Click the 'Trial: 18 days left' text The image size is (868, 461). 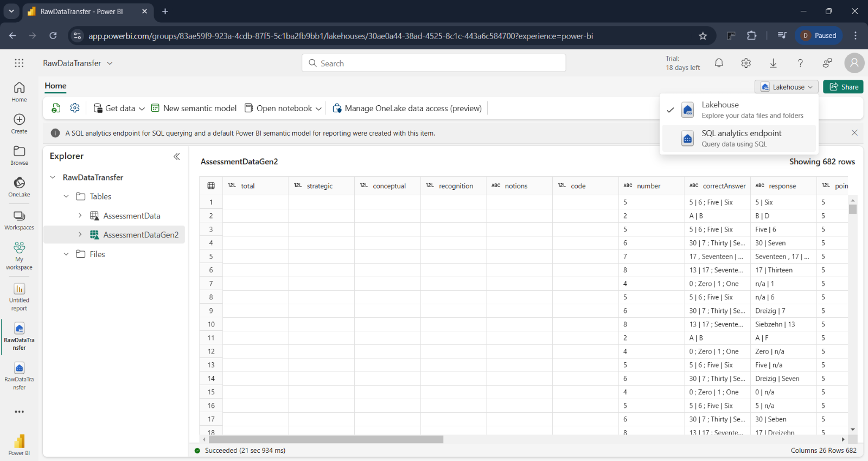click(x=682, y=63)
